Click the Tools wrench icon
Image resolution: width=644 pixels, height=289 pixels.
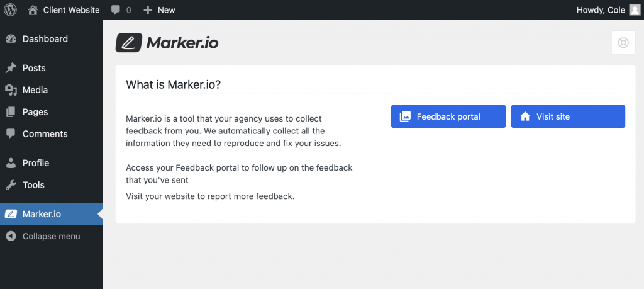point(11,185)
